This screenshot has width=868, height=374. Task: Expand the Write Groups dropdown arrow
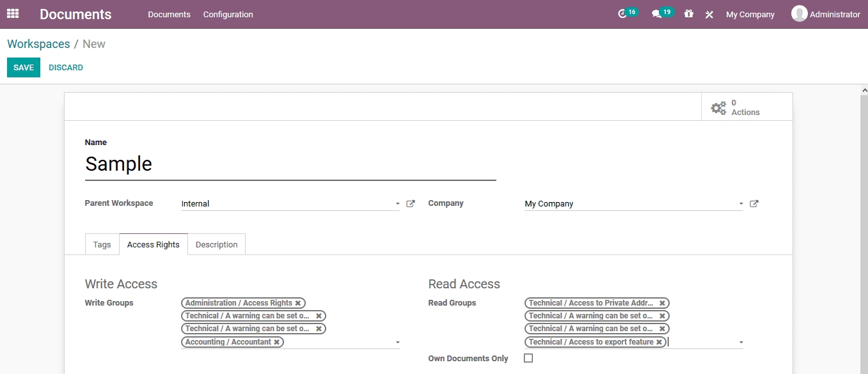click(397, 343)
